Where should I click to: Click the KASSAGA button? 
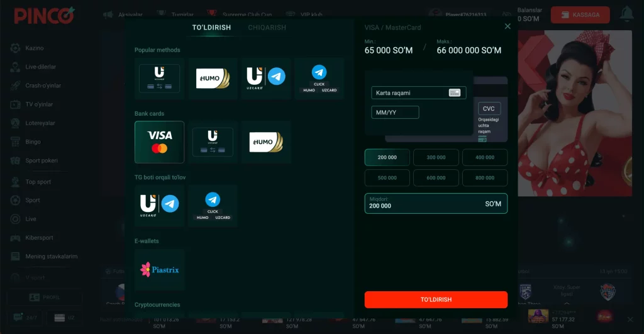tap(580, 15)
